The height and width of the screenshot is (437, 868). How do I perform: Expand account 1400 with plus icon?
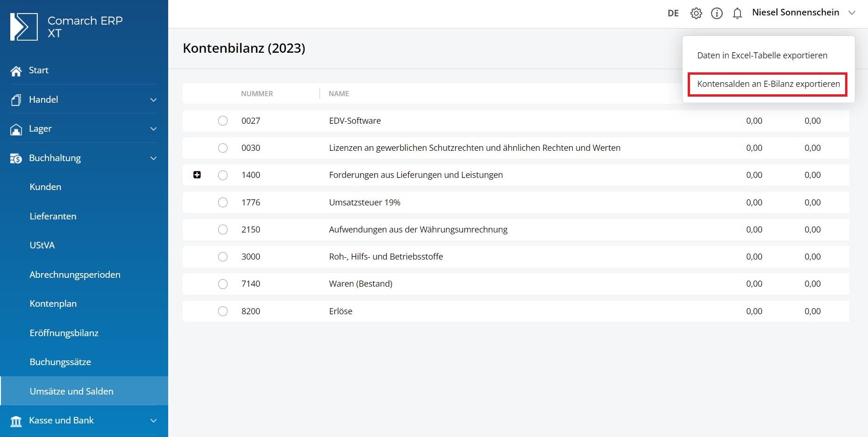coord(197,175)
